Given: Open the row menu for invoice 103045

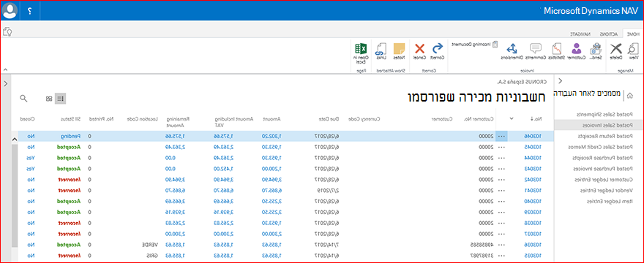Looking at the screenshot, I should [501, 147].
